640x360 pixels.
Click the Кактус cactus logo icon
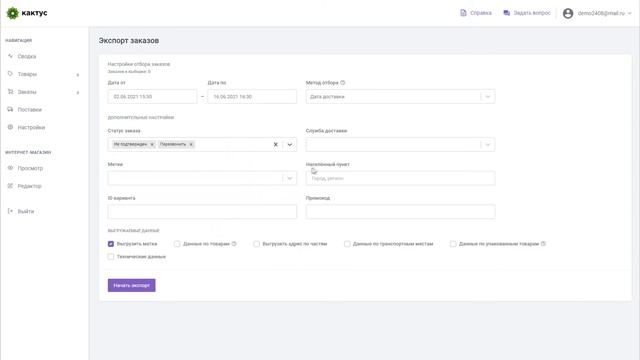click(x=13, y=13)
